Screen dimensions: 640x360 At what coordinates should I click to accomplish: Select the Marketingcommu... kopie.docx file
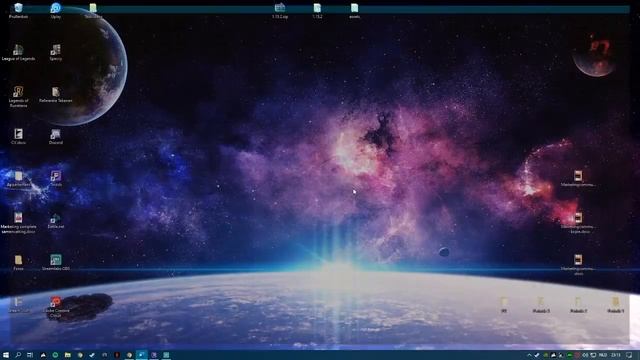[578, 223]
